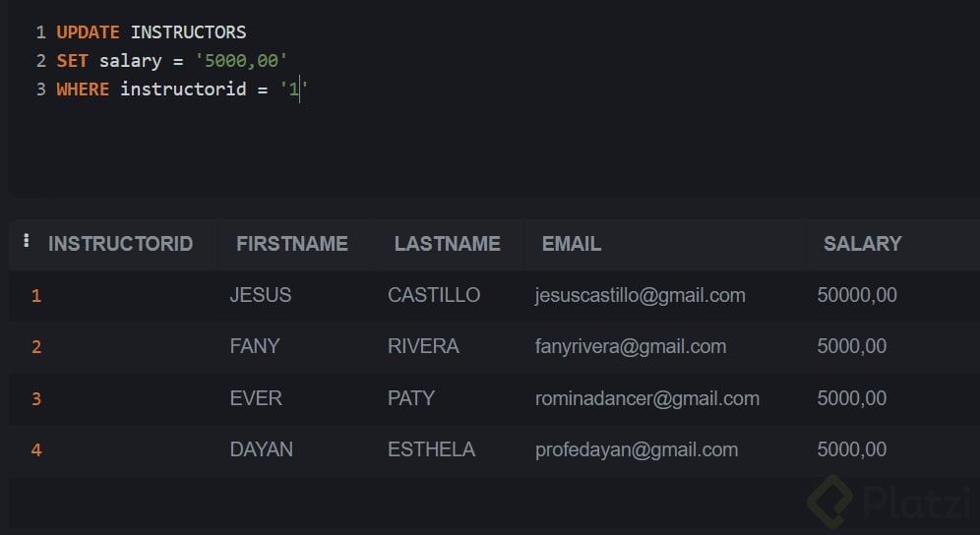
Task: Open instructor ID 3 row link
Action: [x=36, y=399]
